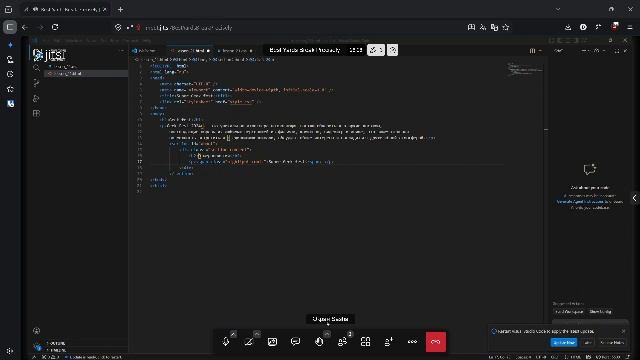Click the editor minimap
Image resolution: width=640 pixels, height=360 pixels.
point(525,69)
